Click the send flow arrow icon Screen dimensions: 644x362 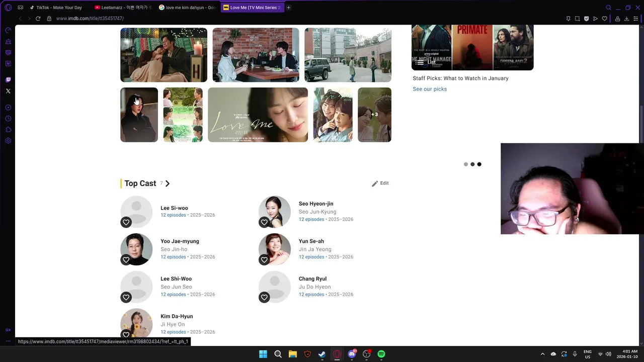click(x=595, y=19)
